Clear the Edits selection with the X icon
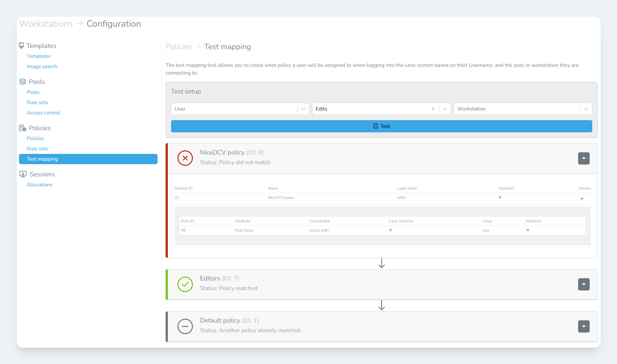The width and height of the screenshot is (617, 364). pos(433,109)
